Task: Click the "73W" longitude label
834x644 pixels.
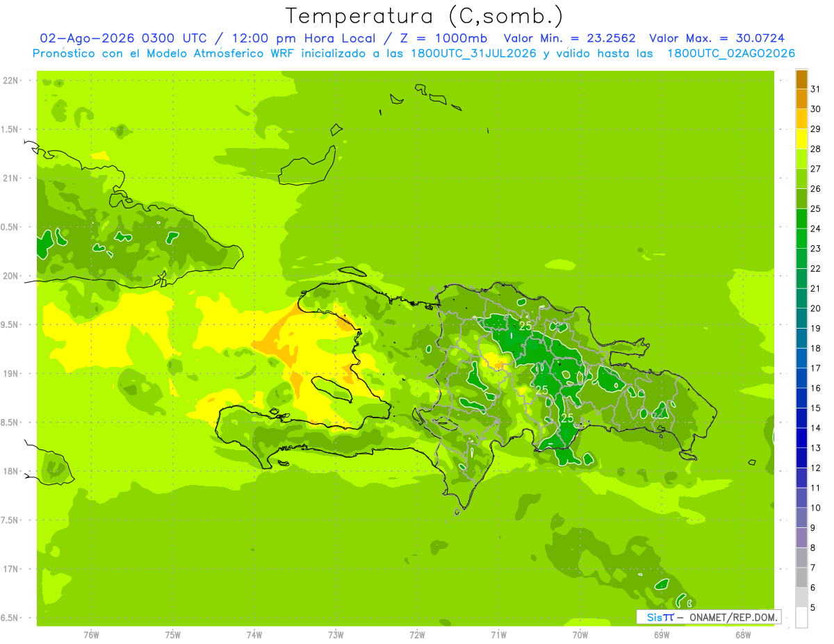Action: pyautogui.click(x=336, y=635)
